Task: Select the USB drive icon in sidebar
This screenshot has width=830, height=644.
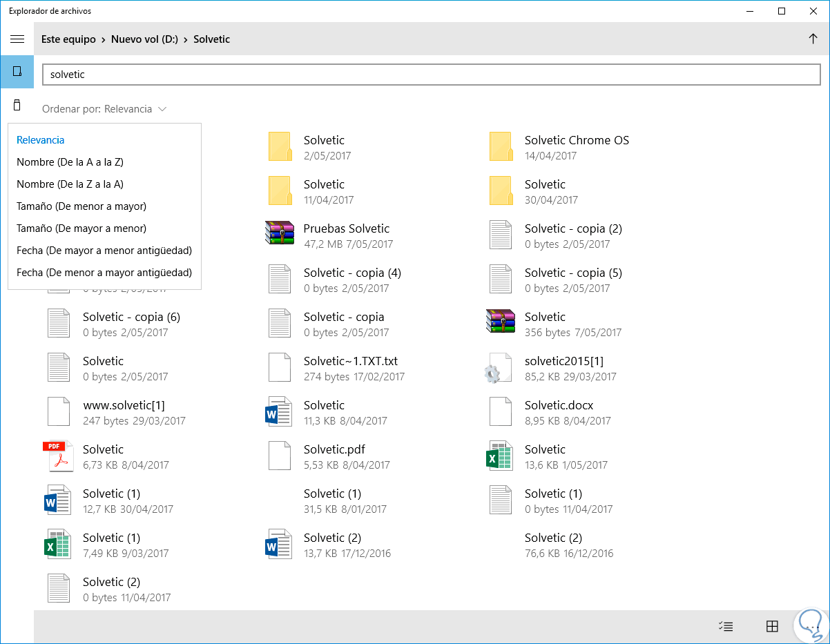Action: pos(17,105)
